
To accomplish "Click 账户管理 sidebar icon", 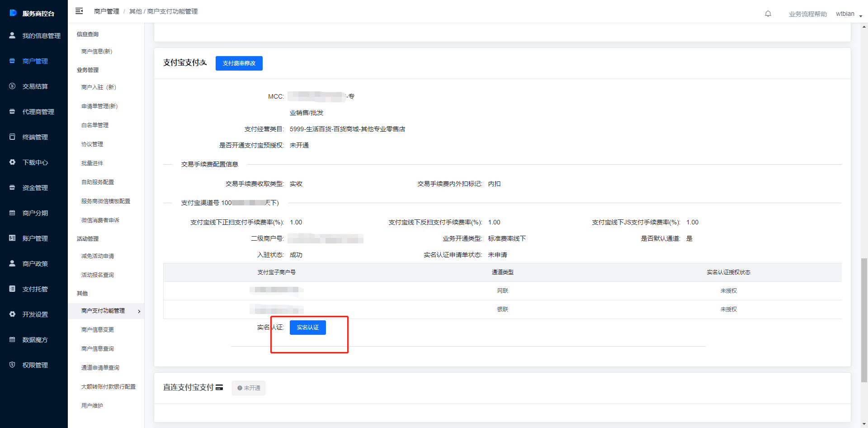I will (12, 238).
